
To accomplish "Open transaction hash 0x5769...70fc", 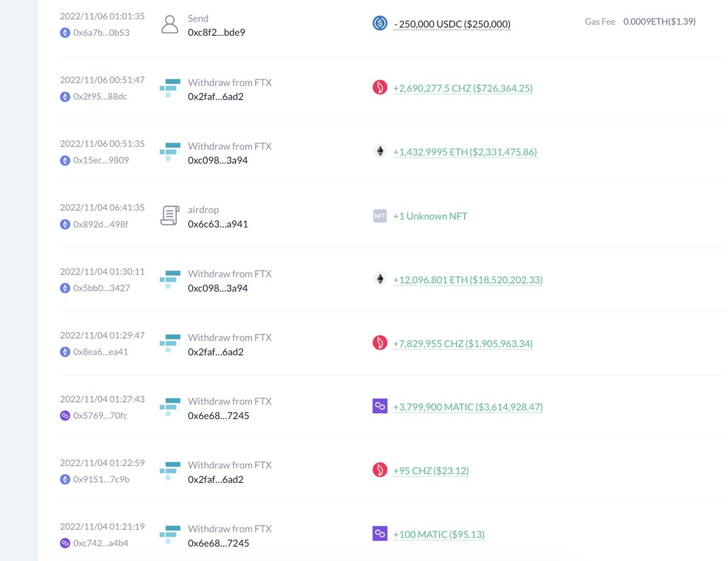I will coord(101,415).
